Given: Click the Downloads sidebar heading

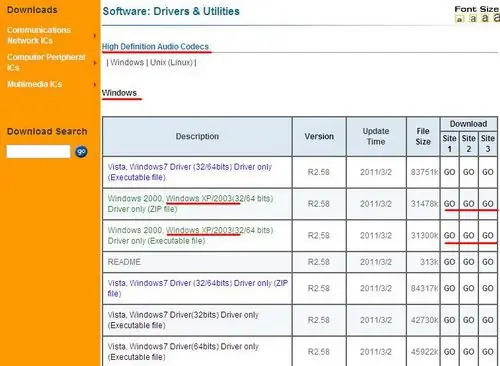Looking at the screenshot, I should [x=32, y=10].
